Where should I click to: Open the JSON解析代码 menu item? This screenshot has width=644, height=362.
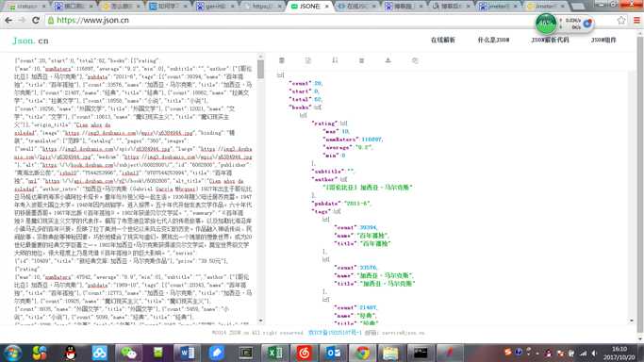point(550,41)
